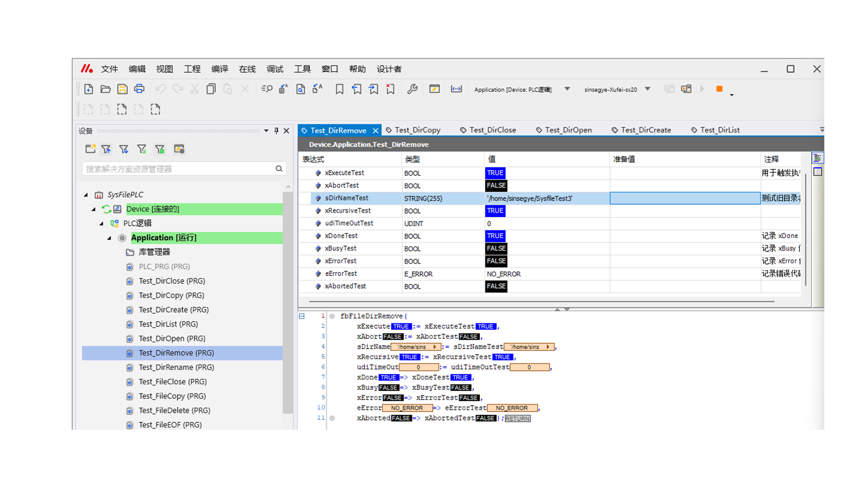This screenshot has width=868, height=488.
Task: Select 库管理器 in device tree
Action: [154, 252]
